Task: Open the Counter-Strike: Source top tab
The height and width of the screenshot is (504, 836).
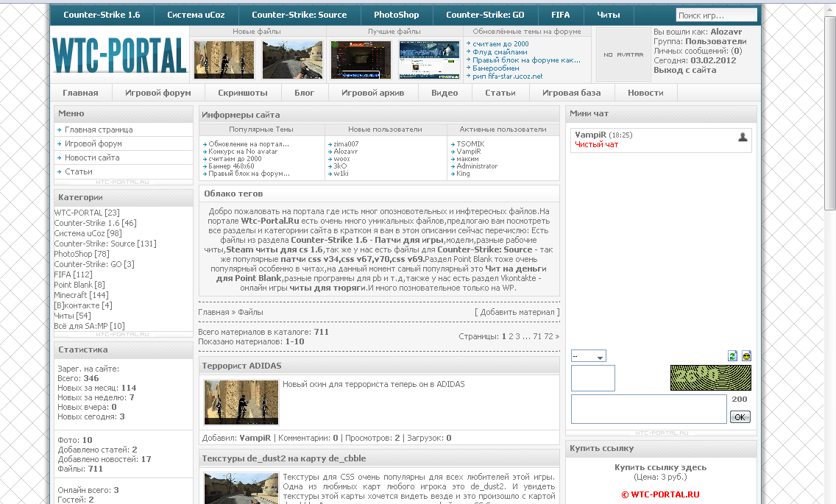Action: click(x=299, y=15)
